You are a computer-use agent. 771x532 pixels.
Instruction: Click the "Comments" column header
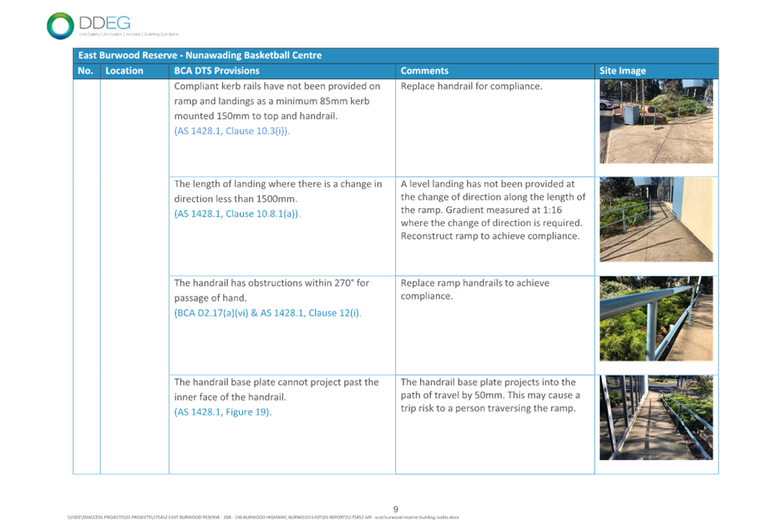click(x=424, y=71)
